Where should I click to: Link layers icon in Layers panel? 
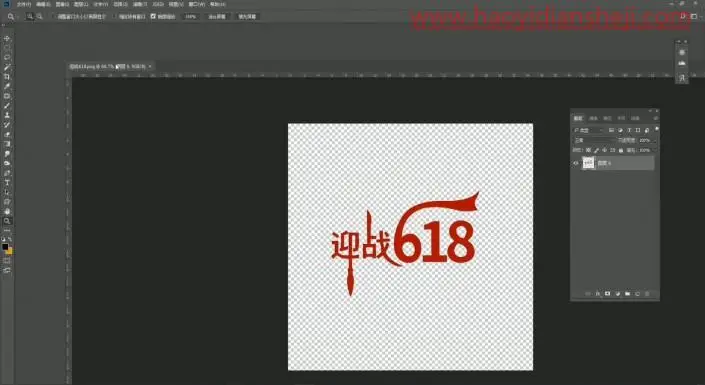(588, 294)
